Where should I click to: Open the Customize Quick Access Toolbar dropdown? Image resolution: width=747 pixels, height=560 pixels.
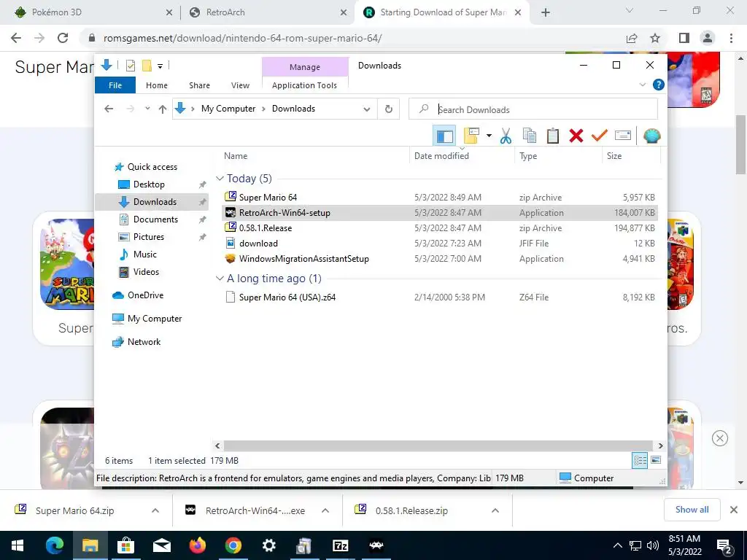pos(160,66)
